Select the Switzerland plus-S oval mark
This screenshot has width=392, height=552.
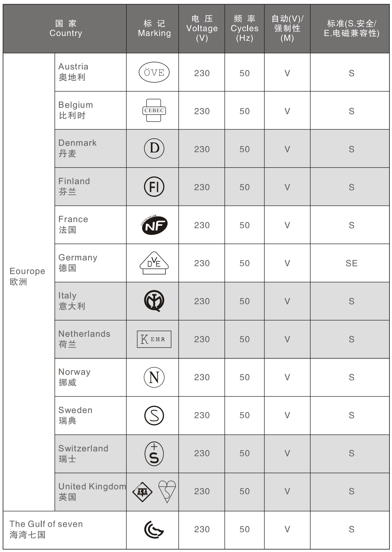tap(154, 454)
